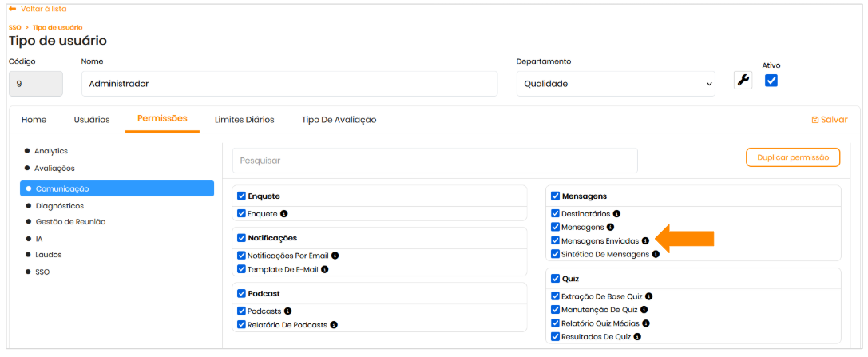Click the Duplicar permissão button
868x357 pixels.
pos(792,157)
